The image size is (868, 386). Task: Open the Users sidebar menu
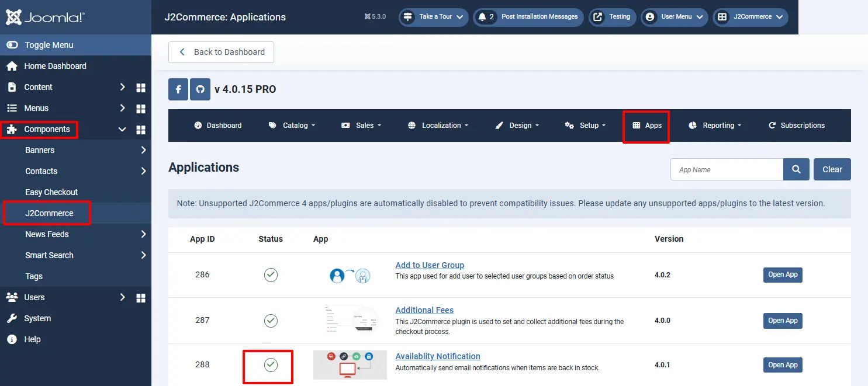point(34,297)
